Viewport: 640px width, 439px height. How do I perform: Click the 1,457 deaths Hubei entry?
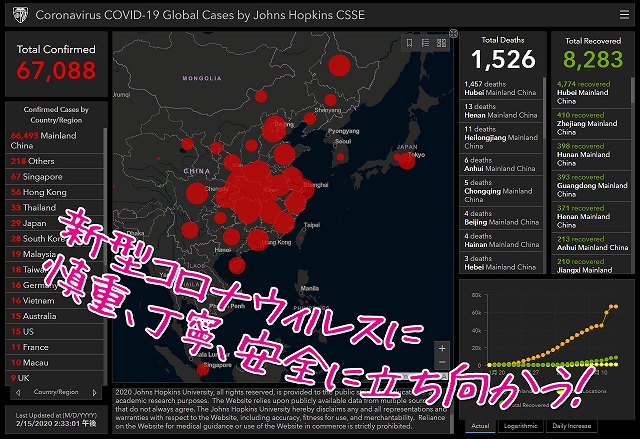coord(501,88)
